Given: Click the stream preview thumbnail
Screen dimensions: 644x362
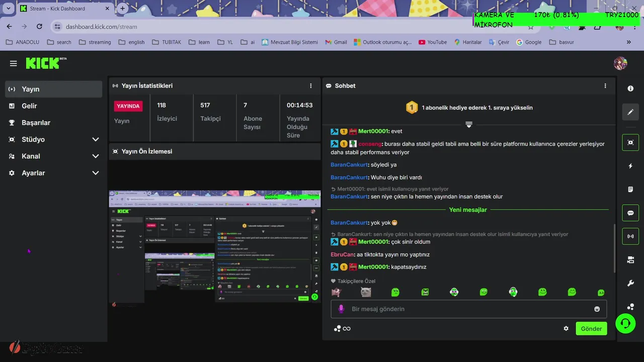Looking at the screenshot, I should [x=215, y=249].
